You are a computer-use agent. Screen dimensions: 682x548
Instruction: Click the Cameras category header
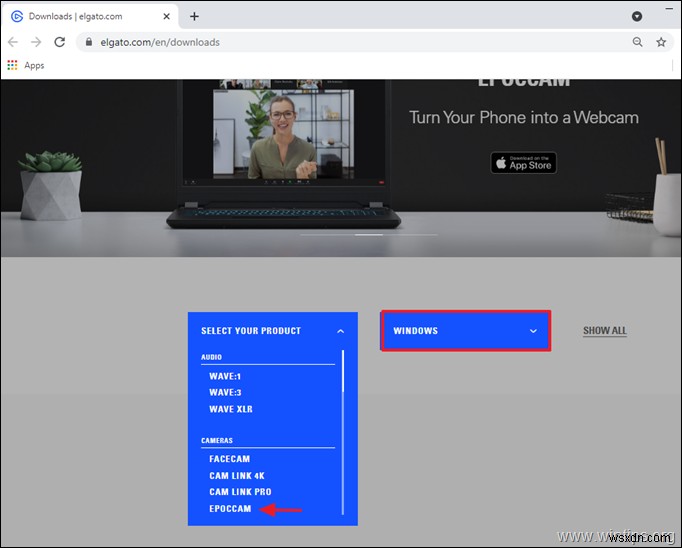point(217,441)
